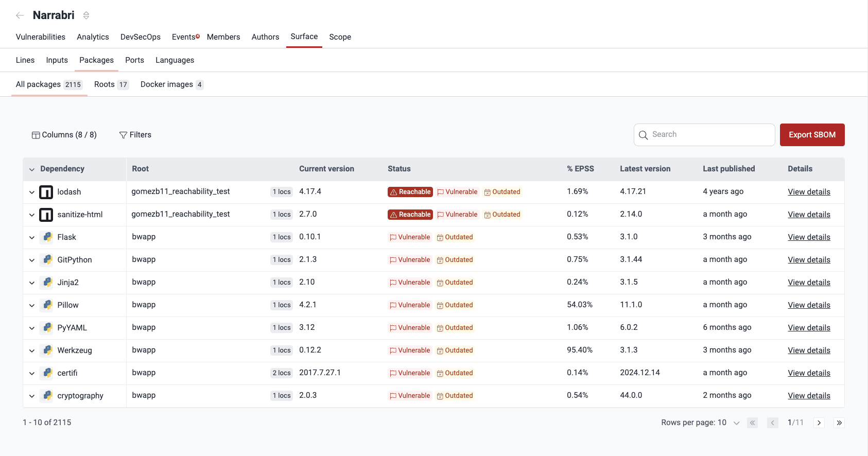
Task: Expand the certifi row
Action: [32, 374]
